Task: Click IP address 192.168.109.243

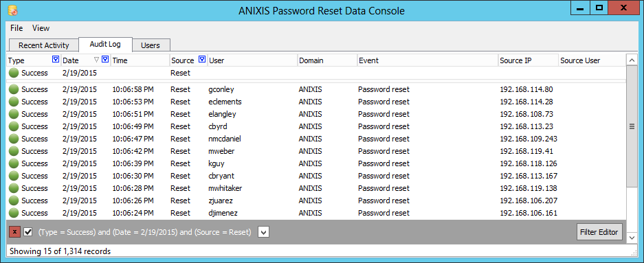Action: [x=529, y=139]
